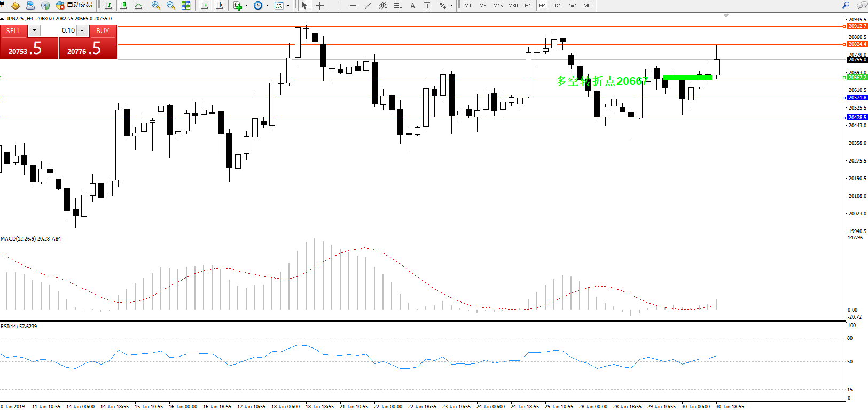
Task: Select the Crosshair cursor tool
Action: (319, 5)
